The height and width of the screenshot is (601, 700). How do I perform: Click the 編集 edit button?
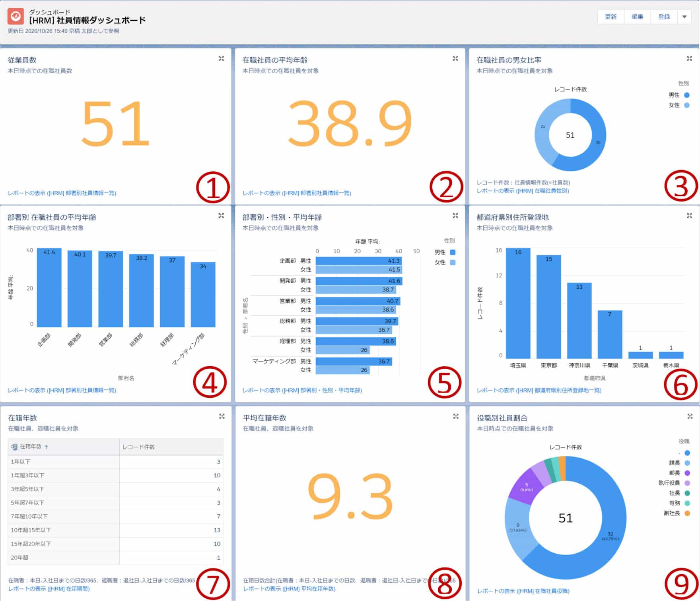tap(637, 17)
